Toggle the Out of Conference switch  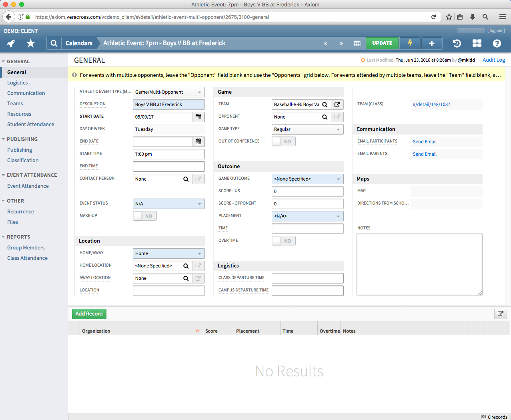pyautogui.click(x=284, y=141)
